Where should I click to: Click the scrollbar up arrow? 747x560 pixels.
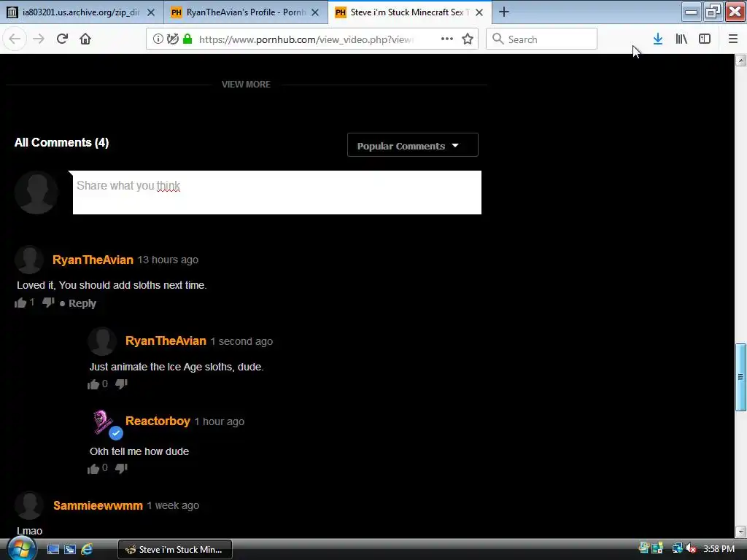(740, 61)
